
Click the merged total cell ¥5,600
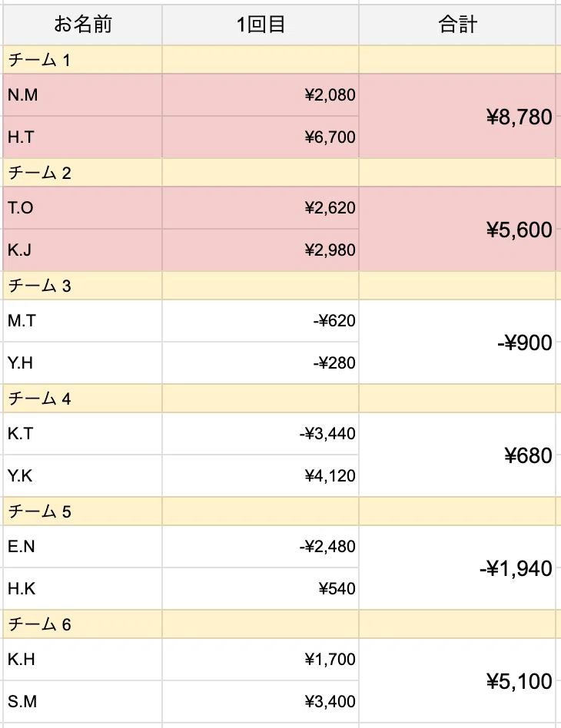tap(457, 229)
